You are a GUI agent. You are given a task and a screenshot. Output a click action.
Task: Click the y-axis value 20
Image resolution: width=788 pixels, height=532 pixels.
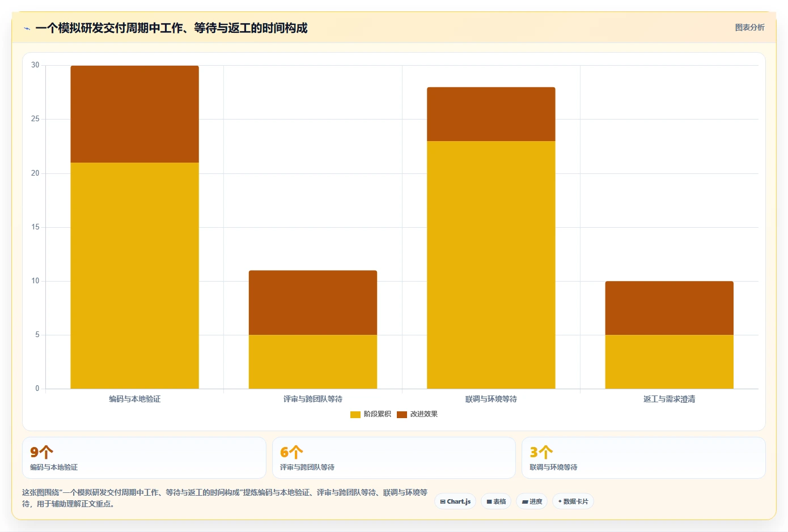pyautogui.click(x=35, y=173)
